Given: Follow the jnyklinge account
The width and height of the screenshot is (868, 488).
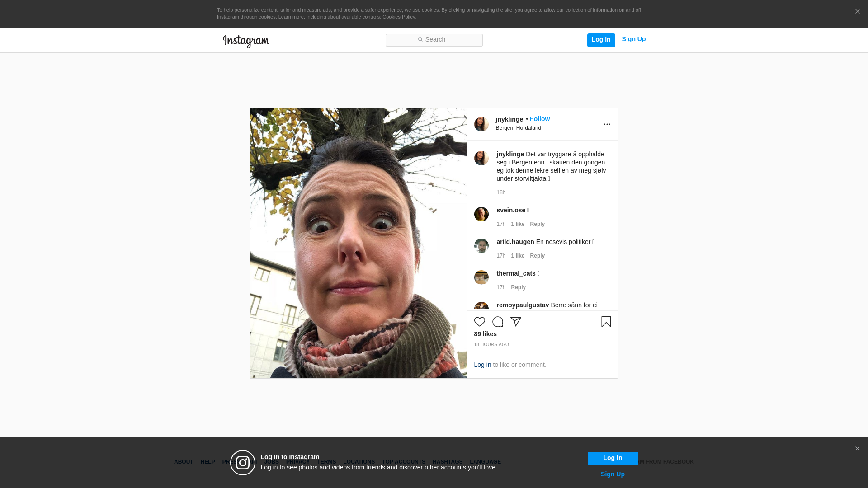Looking at the screenshot, I should click(539, 119).
